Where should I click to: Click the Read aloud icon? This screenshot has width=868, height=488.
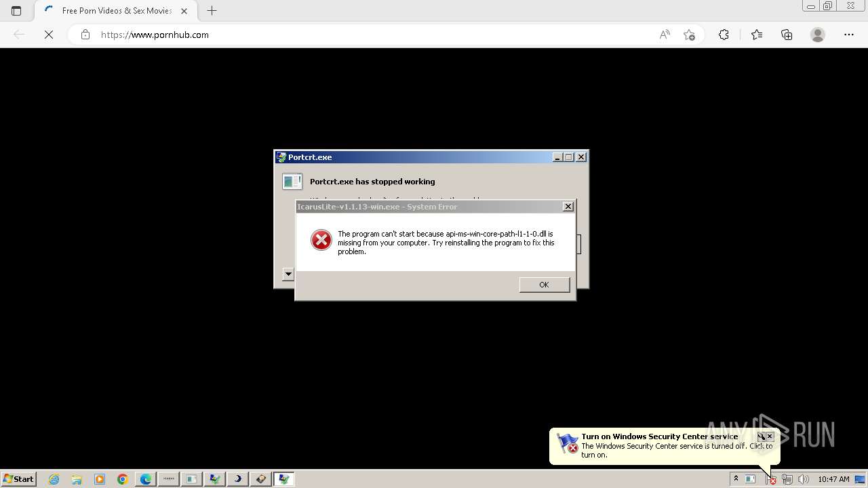tap(665, 35)
